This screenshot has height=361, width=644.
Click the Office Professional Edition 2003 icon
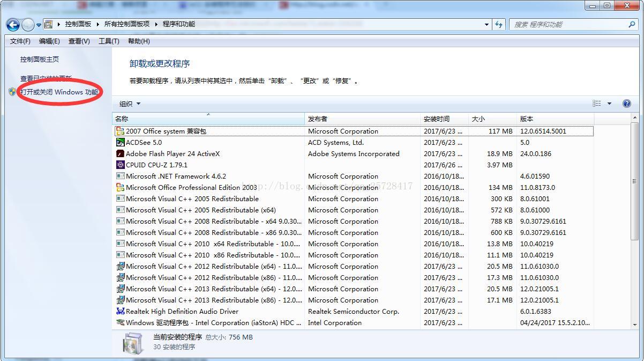tap(121, 187)
